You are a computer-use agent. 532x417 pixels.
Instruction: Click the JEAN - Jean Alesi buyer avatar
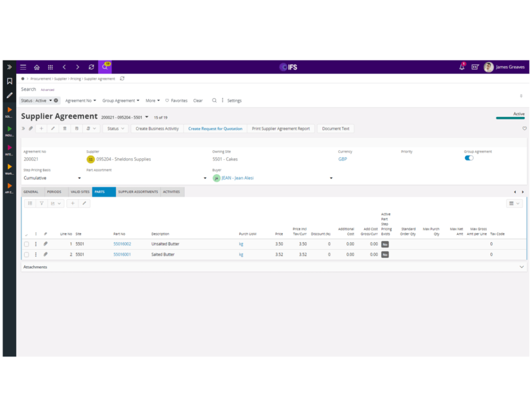tap(216, 178)
